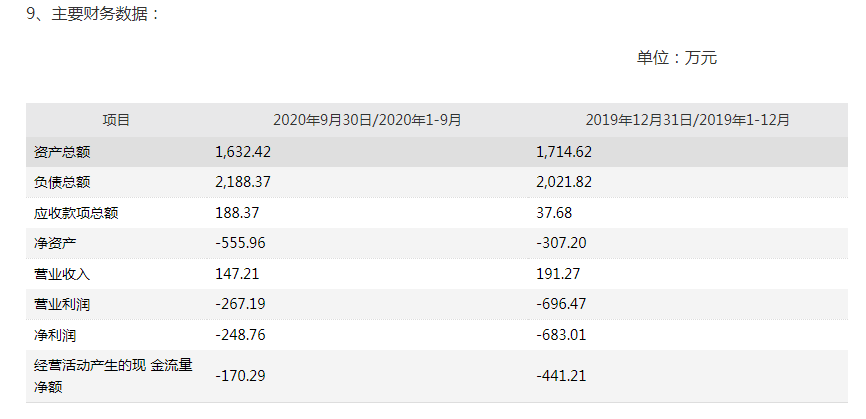This screenshot has height=419, width=866.
Task: Click the 单位：万元 unit label
Action: pos(677,58)
